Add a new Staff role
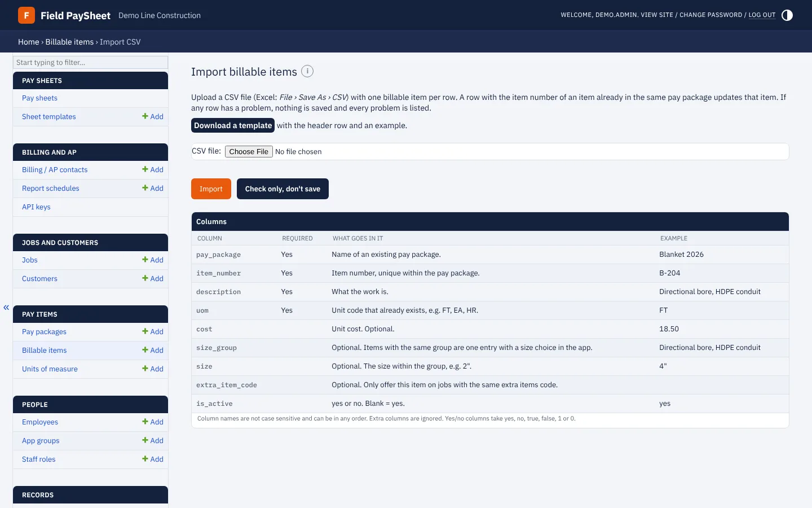Image resolution: width=812 pixels, height=508 pixels. [x=153, y=459]
